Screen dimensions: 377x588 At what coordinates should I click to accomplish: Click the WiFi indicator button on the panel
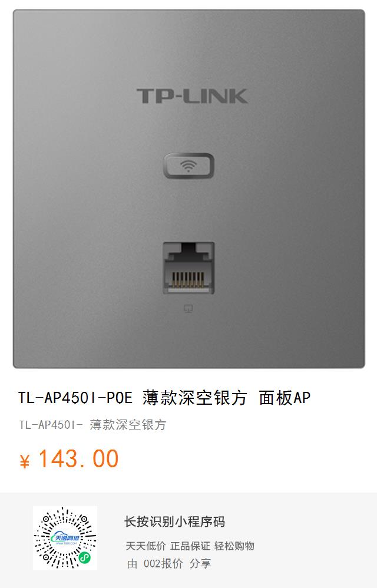[188, 166]
